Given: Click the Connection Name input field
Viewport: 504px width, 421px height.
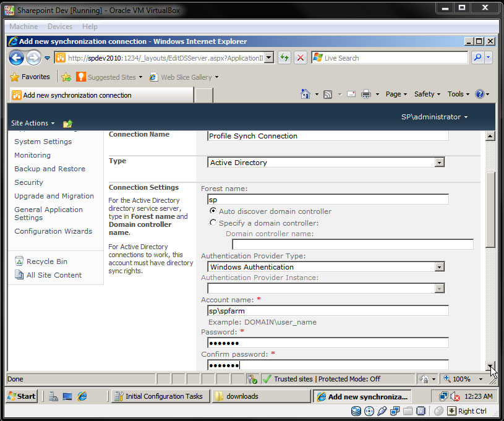Looking at the screenshot, I should 328,136.
